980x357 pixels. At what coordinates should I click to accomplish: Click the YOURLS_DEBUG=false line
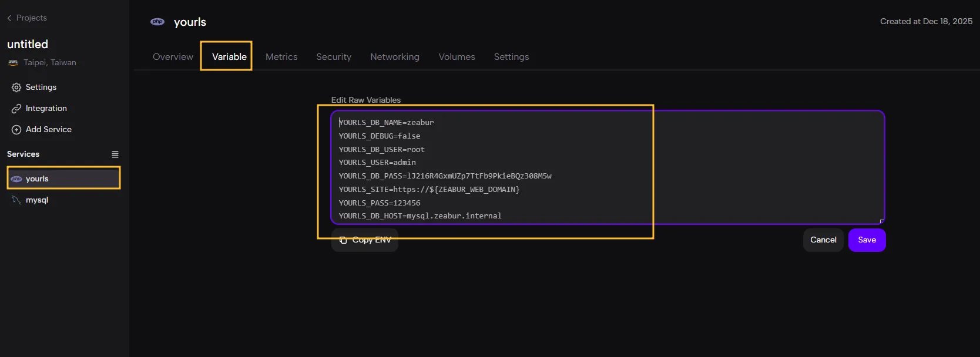click(x=380, y=136)
